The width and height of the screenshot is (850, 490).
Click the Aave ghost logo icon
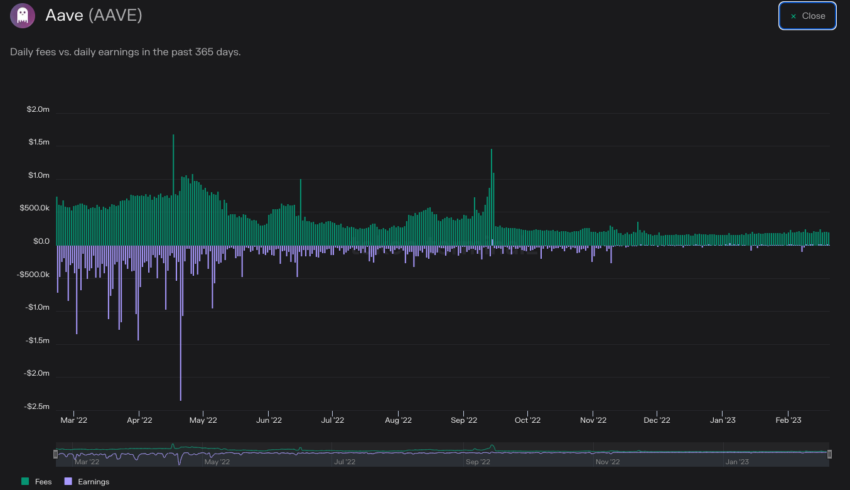click(x=22, y=15)
